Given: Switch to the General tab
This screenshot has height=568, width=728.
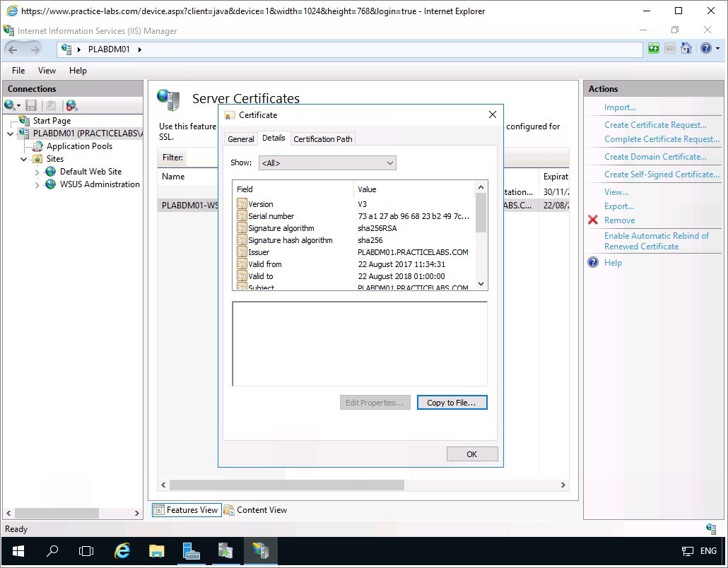Looking at the screenshot, I should point(240,139).
